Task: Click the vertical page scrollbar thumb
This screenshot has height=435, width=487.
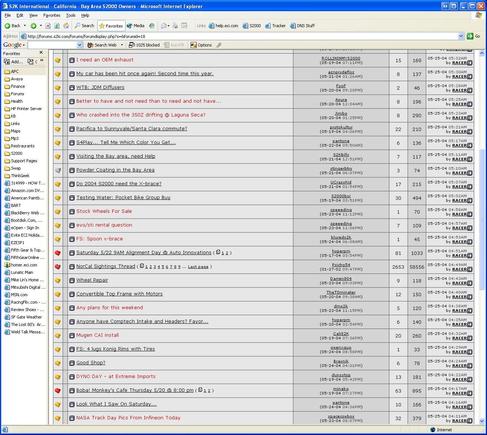Action: 482,219
